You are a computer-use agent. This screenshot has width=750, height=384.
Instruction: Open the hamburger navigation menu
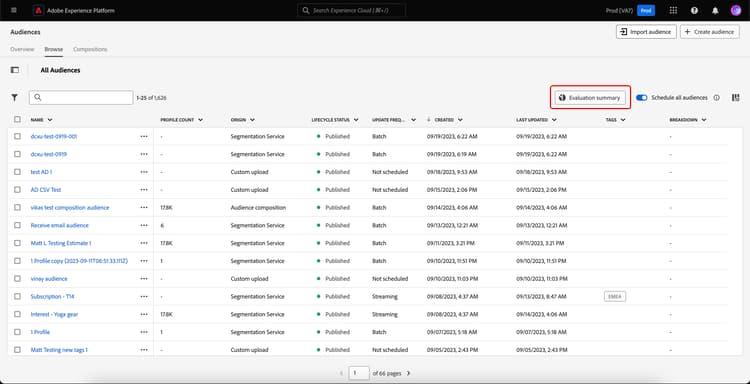point(13,10)
